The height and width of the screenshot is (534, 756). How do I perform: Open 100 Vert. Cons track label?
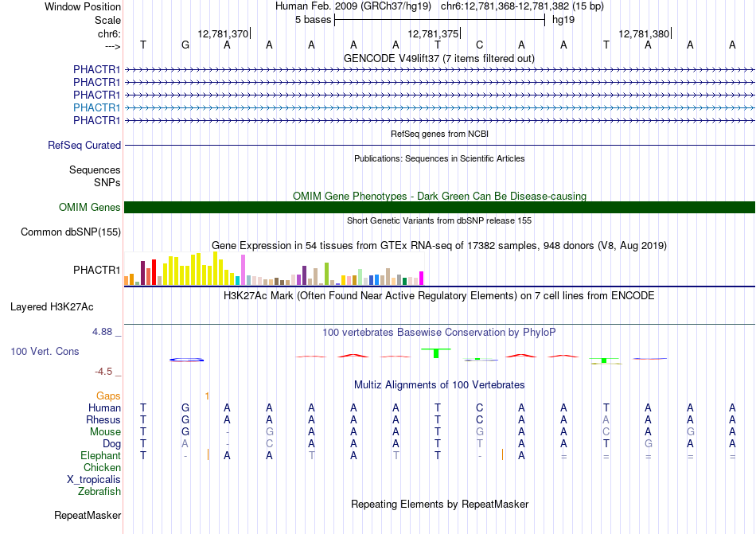pos(45,351)
